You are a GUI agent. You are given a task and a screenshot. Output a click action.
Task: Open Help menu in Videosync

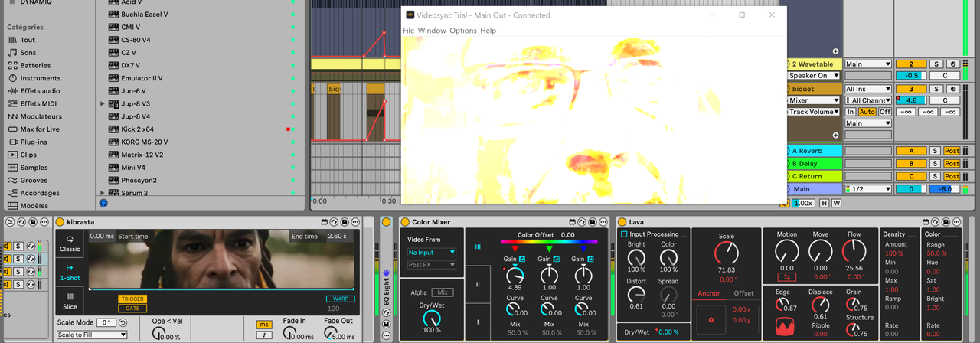coord(488,31)
